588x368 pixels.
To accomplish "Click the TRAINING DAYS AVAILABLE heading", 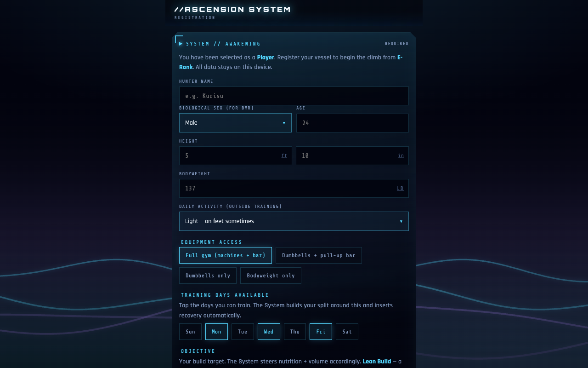I will coord(225,295).
